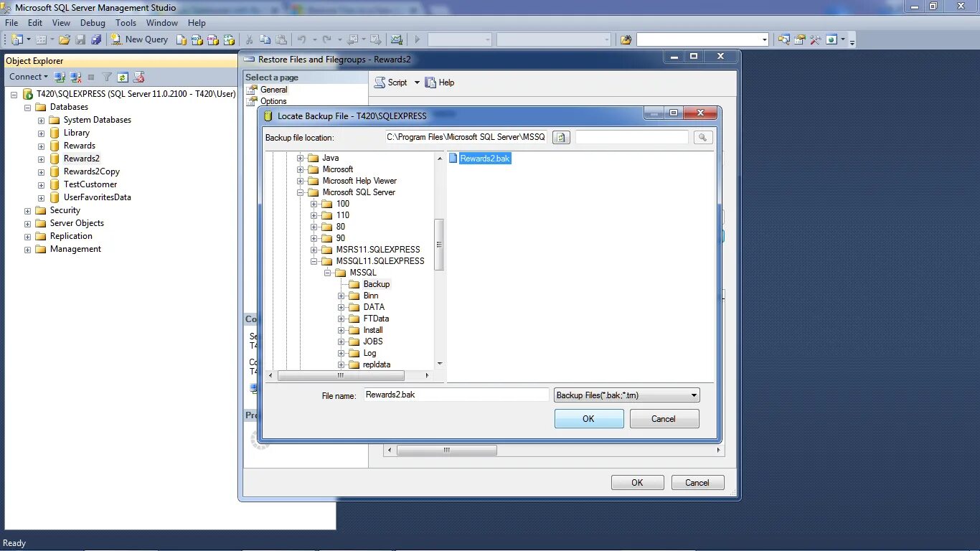Click the DMX query toolbar icon
The image size is (980, 551).
212,39
